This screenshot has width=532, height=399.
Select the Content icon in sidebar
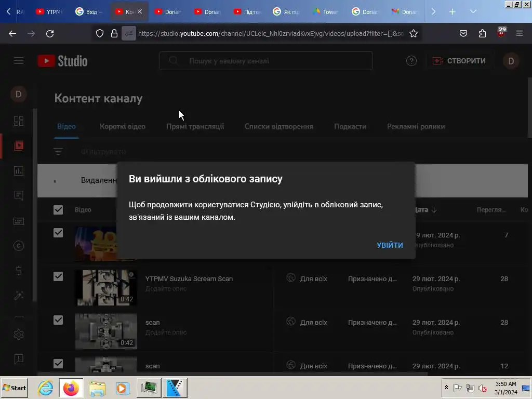19,145
